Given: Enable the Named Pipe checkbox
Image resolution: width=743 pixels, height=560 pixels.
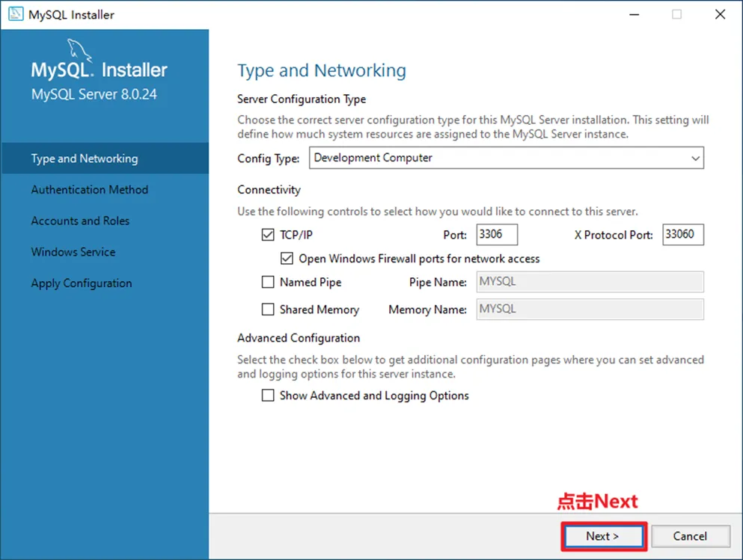Looking at the screenshot, I should [268, 282].
